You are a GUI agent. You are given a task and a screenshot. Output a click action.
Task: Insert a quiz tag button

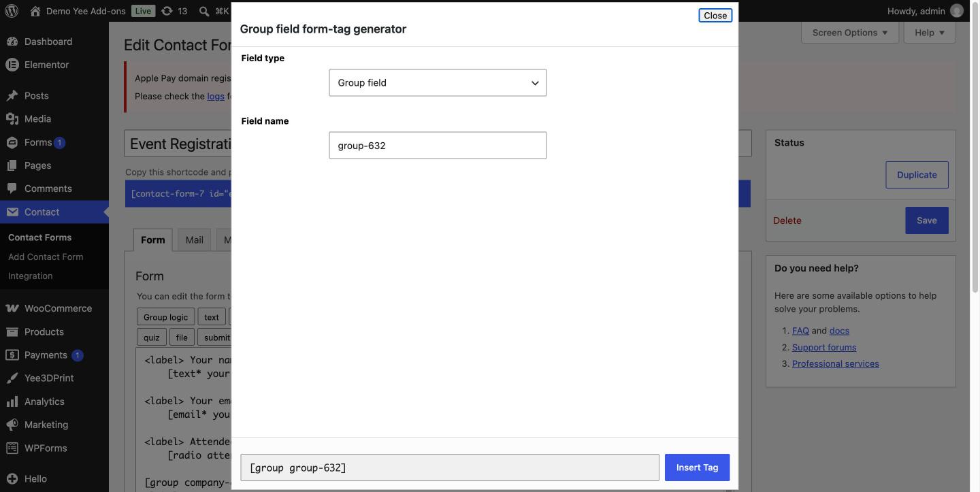pyautogui.click(x=152, y=338)
